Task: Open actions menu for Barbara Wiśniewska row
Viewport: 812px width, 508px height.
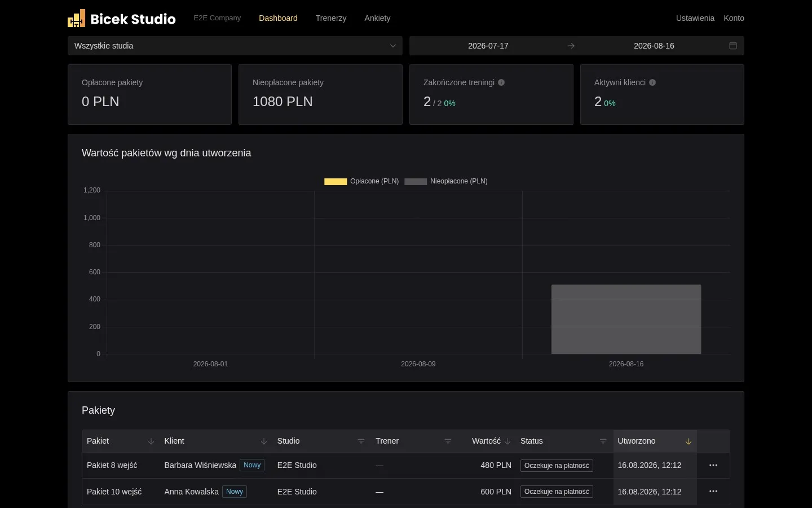Action: click(x=713, y=465)
